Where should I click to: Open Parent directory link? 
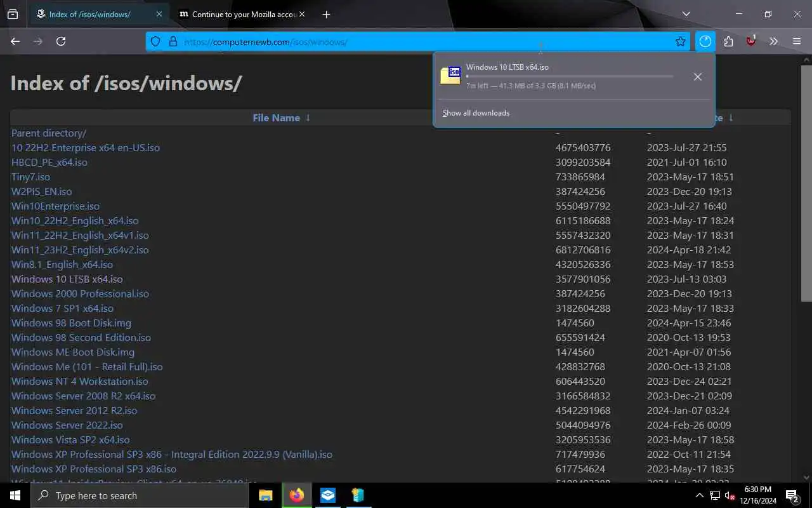[x=49, y=133]
